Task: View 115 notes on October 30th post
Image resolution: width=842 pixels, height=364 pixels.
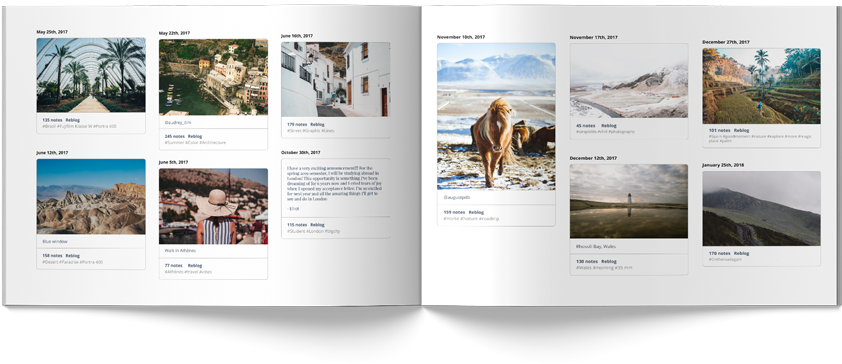Action: (297, 225)
